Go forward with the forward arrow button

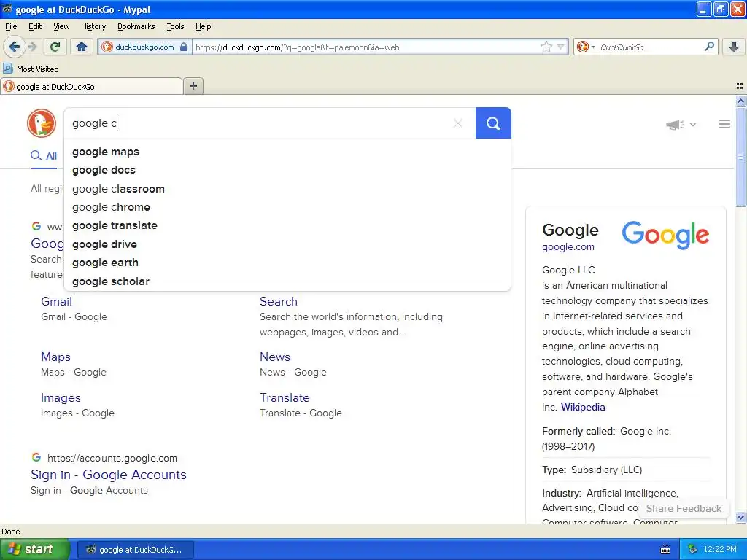click(x=32, y=47)
